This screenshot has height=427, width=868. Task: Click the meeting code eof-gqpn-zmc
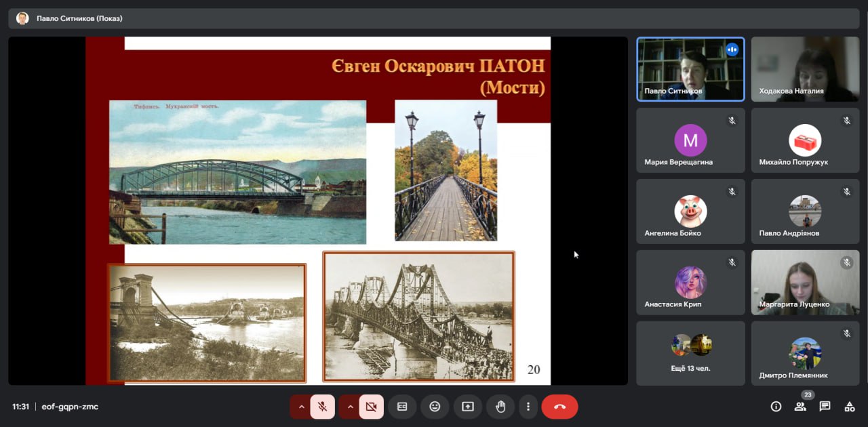pyautogui.click(x=70, y=407)
